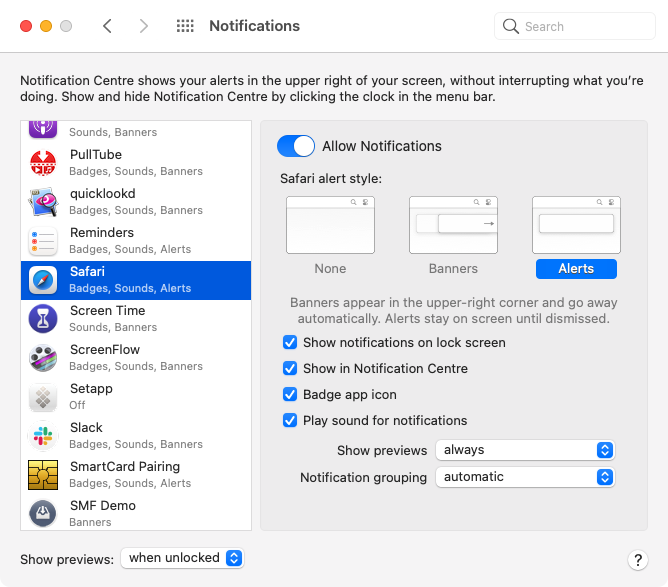
Task: Uncheck Show in Notification Centre
Action: tap(290, 368)
